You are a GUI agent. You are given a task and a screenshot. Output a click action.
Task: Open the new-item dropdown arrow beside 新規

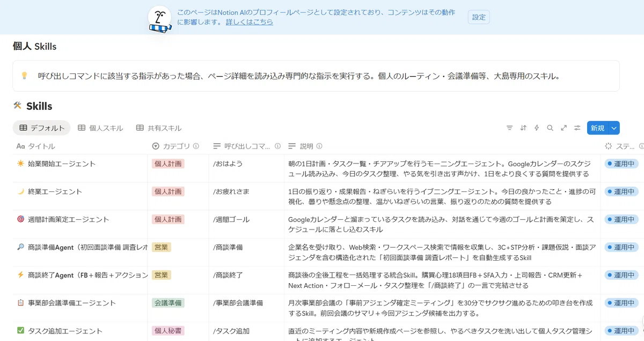pyautogui.click(x=614, y=128)
